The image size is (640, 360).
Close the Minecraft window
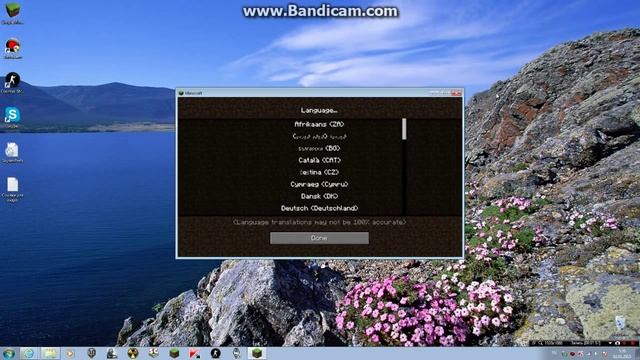coord(457,93)
